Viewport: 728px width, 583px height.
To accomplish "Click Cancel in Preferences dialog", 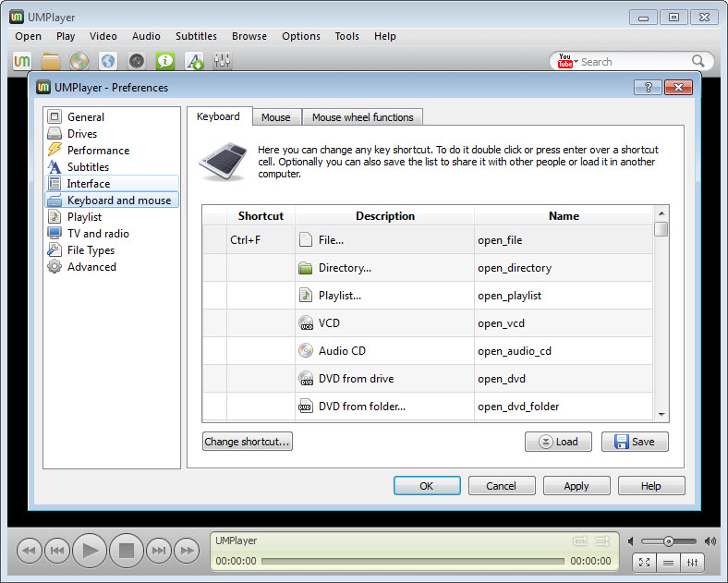I will (x=502, y=485).
